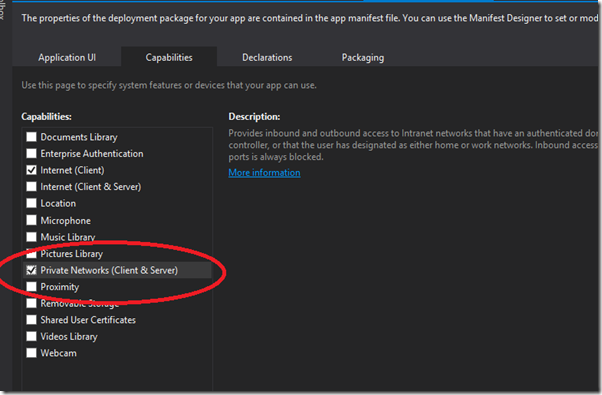Image resolution: width=602 pixels, height=395 pixels.
Task: Select the Capabilities tab
Action: click(x=169, y=57)
